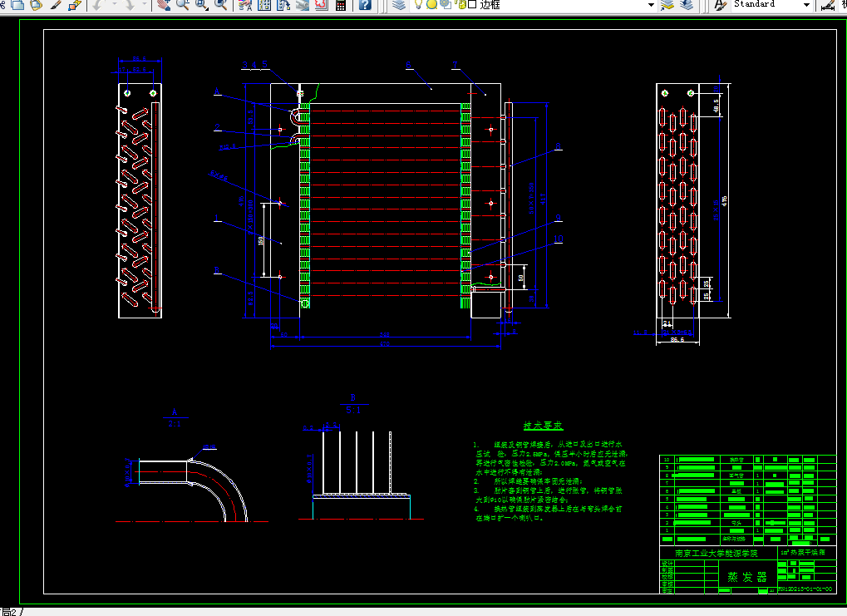Toggle the layer on/off lightbulb

pyautogui.click(x=418, y=5)
